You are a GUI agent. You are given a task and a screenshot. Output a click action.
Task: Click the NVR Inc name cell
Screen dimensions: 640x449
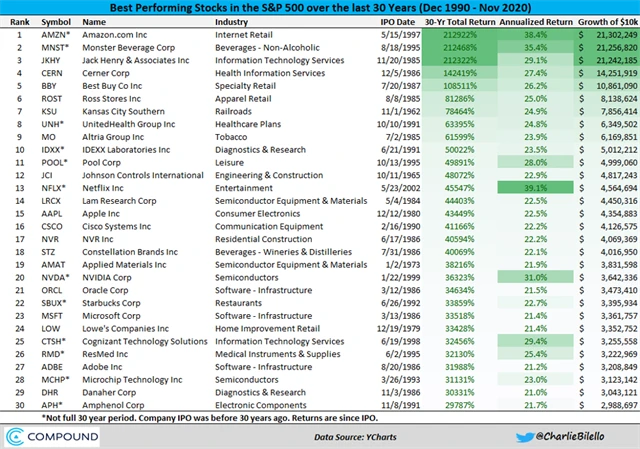(x=98, y=239)
